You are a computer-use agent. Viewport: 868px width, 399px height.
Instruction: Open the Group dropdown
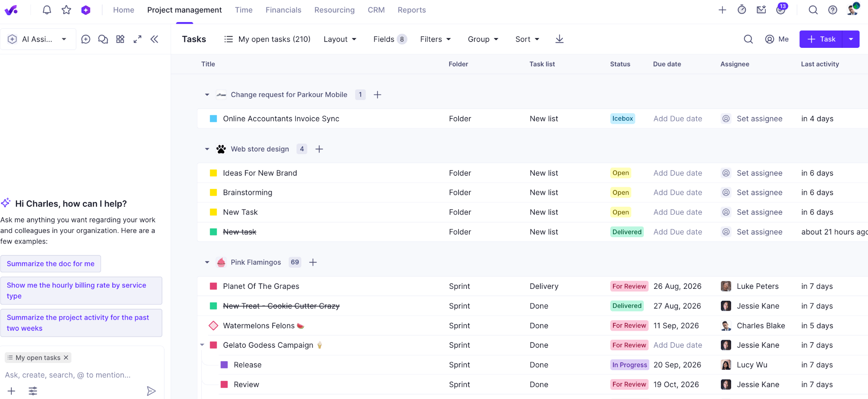[483, 39]
